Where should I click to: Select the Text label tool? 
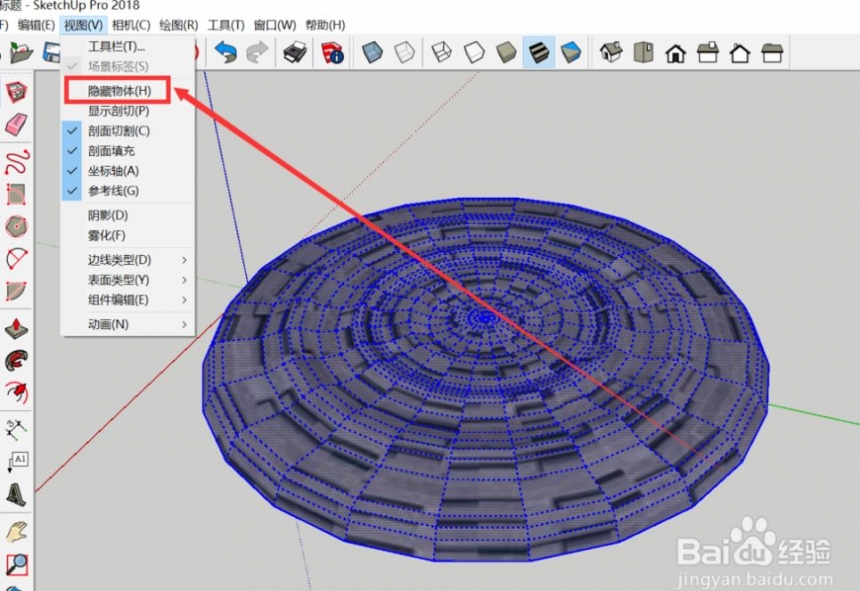(17, 462)
